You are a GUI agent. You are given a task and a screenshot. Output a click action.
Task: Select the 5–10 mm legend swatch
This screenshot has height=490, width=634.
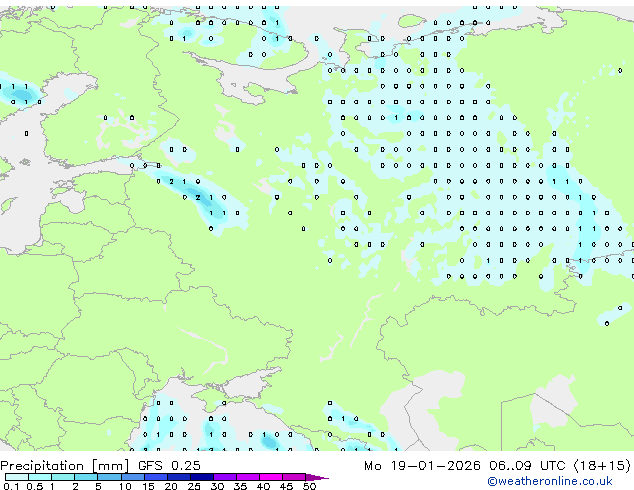109,477
